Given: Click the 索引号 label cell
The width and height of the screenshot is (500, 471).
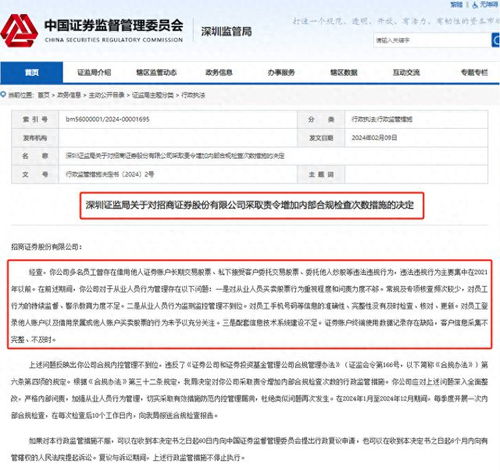Looking at the screenshot, I should [35, 119].
